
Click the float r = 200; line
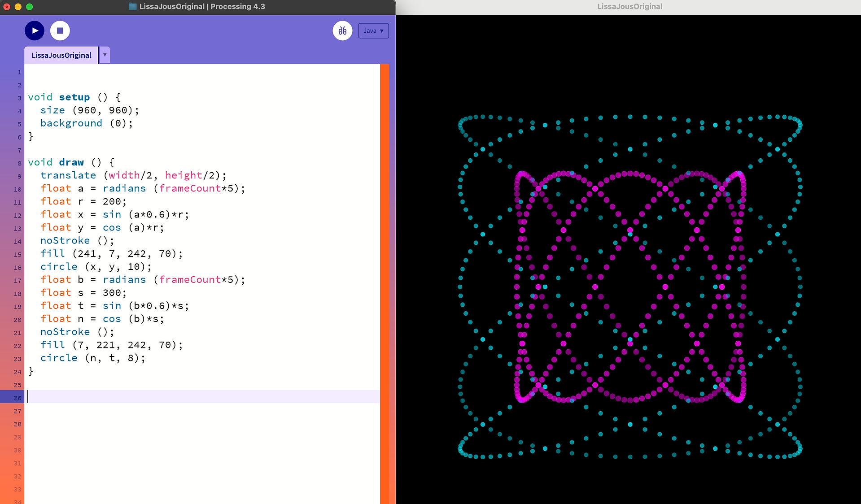(83, 201)
